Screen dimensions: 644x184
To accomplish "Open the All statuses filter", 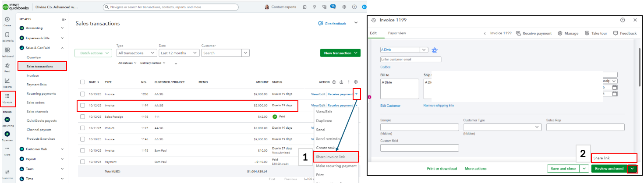I will click(x=127, y=63).
